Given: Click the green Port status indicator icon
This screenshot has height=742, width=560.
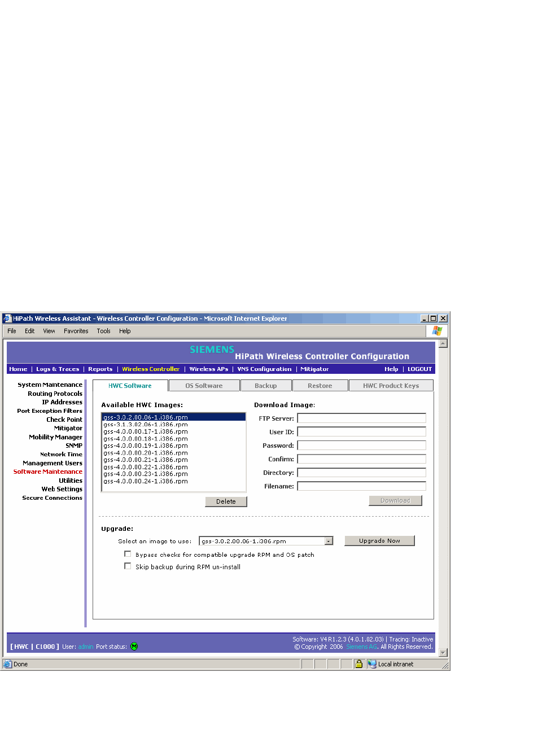Looking at the screenshot, I should [134, 647].
